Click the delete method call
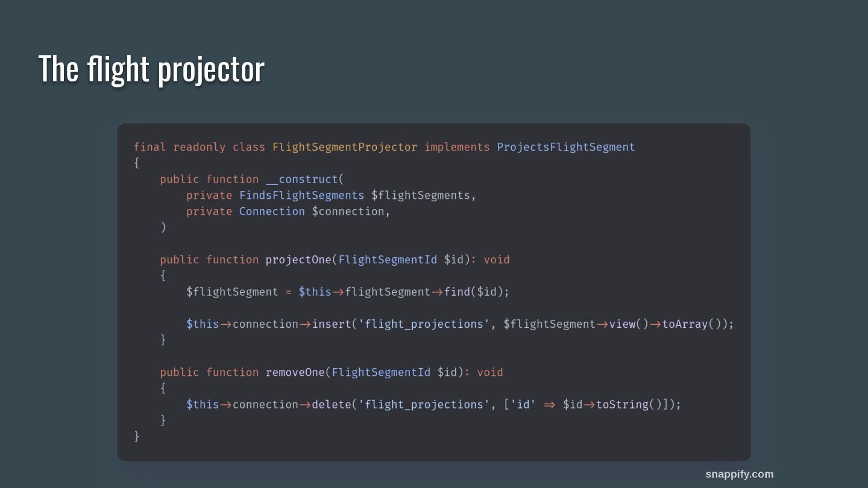 click(331, 405)
